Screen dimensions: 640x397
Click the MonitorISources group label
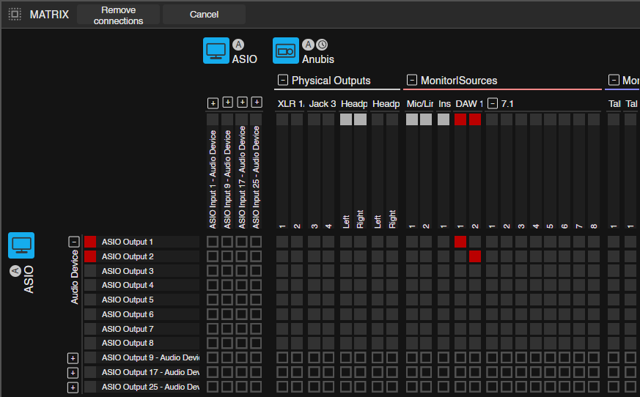pos(459,80)
